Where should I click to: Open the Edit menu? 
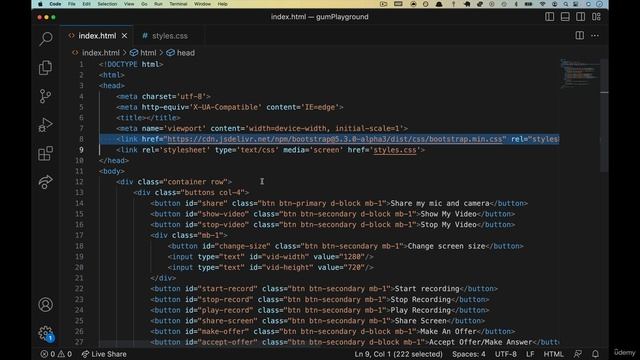click(87, 4)
